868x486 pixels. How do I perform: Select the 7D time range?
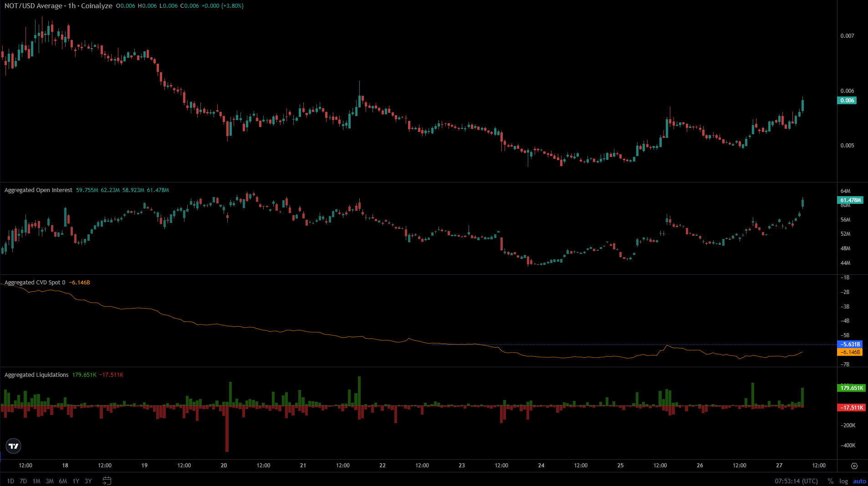point(23,481)
